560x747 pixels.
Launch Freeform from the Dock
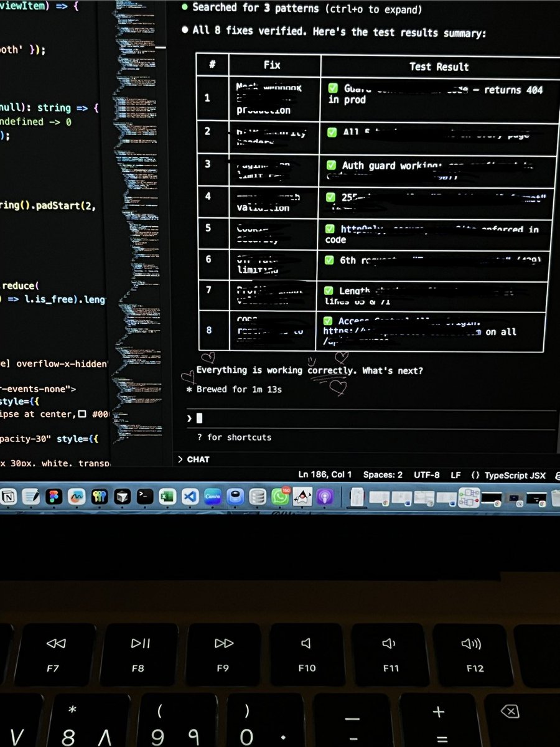[77, 497]
